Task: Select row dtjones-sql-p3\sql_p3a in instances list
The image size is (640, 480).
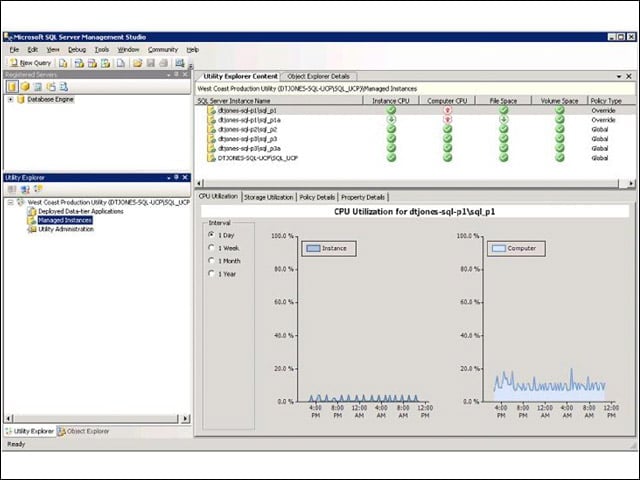Action: pos(416,148)
